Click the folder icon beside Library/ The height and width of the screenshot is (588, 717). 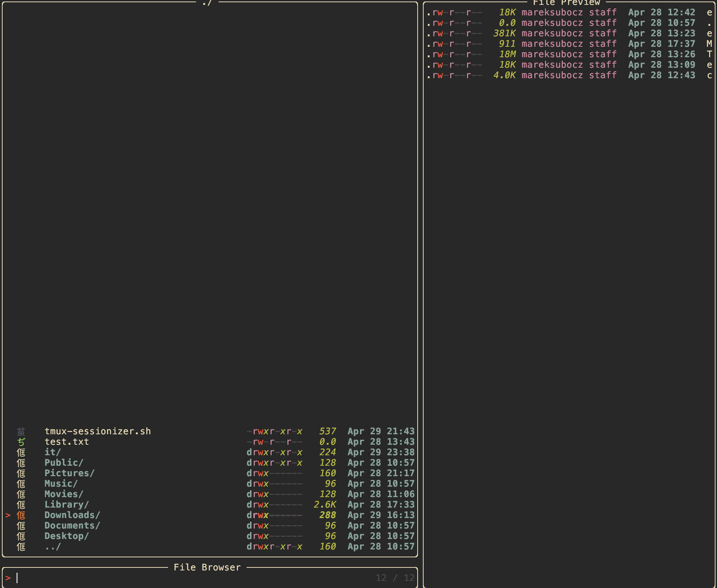[x=21, y=505]
